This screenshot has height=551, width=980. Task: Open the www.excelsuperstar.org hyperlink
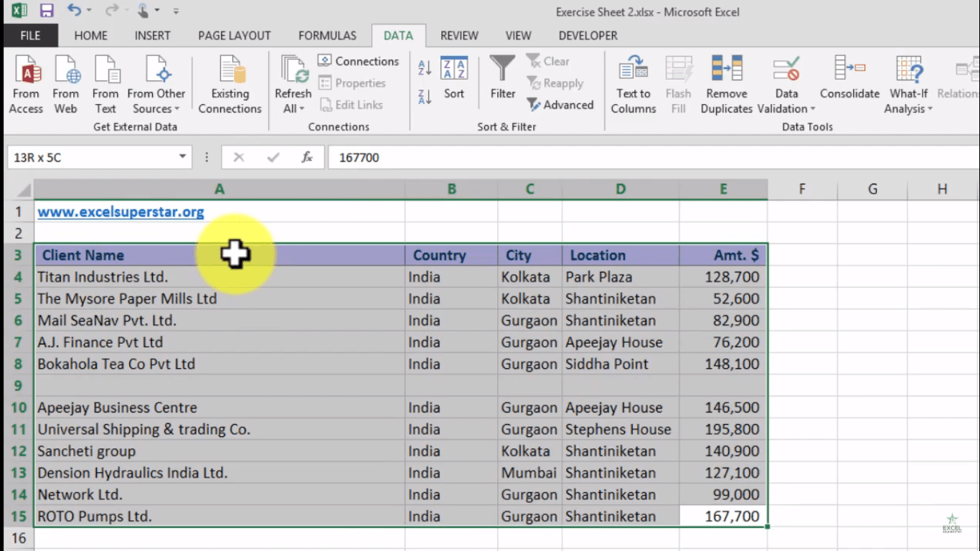click(121, 212)
